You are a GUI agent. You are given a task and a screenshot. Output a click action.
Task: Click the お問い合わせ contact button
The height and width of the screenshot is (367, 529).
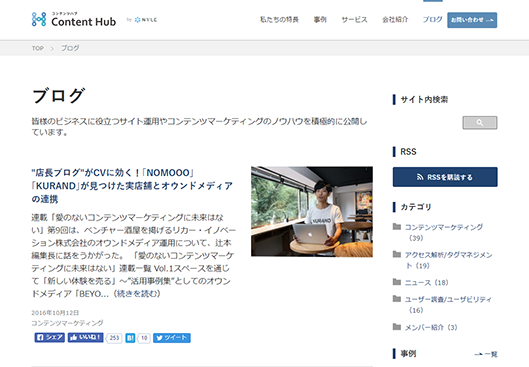pos(472,20)
